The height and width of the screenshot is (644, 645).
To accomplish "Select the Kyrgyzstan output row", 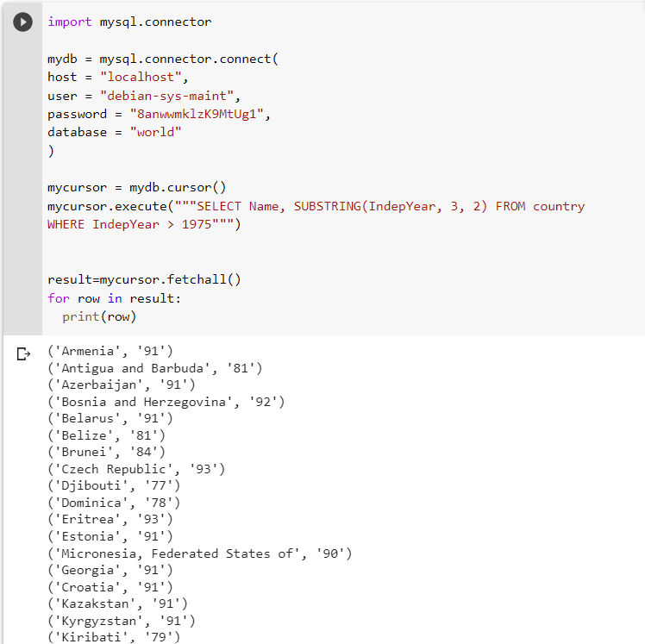I will click(x=122, y=621).
